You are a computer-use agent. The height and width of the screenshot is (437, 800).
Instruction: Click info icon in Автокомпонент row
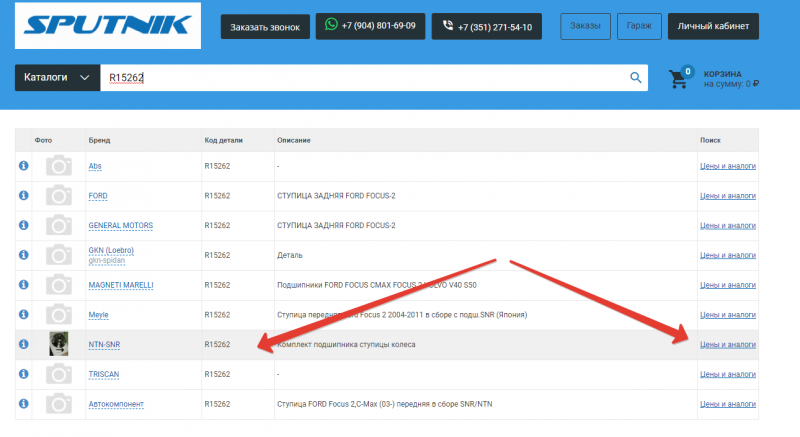point(23,403)
